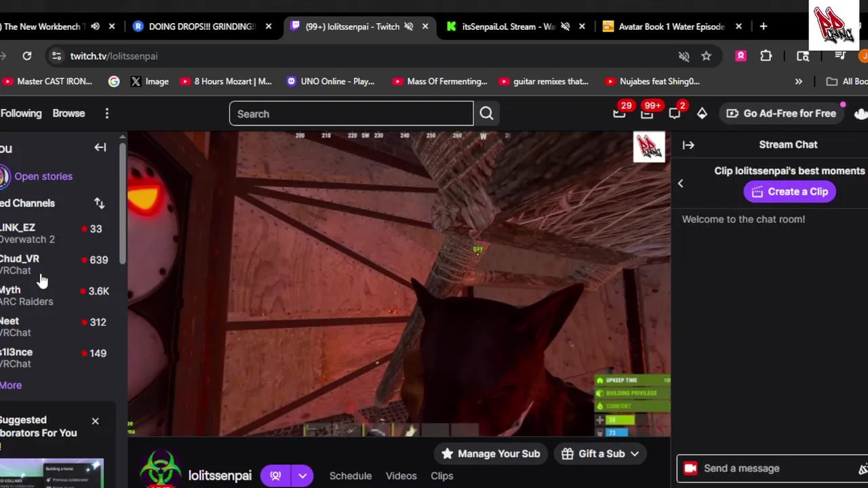Open the Clips tab on the channel

441,476
